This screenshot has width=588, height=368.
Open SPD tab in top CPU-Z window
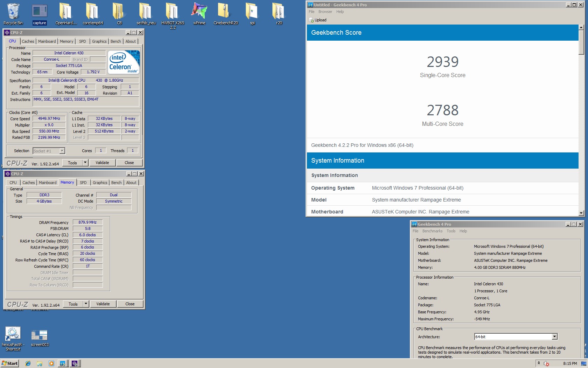(x=83, y=41)
